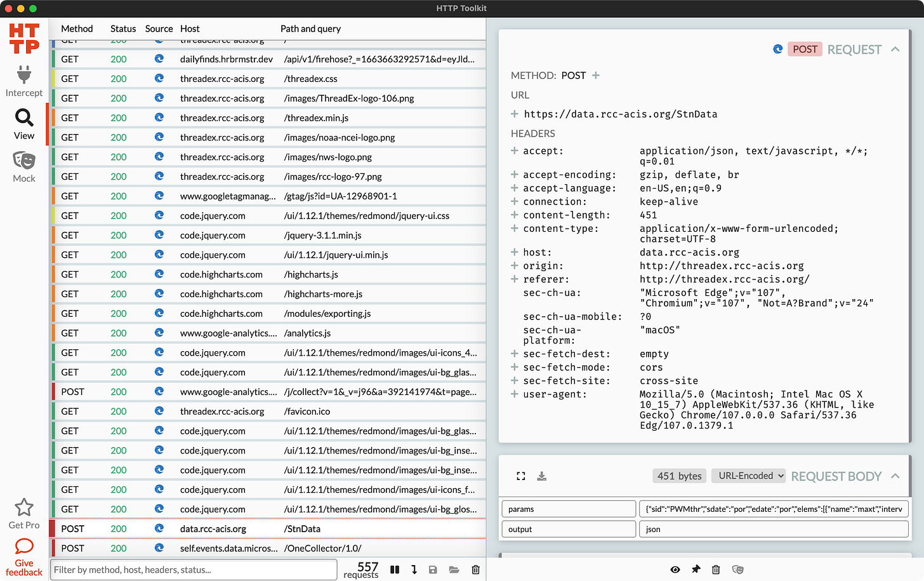Select the /images/nws-logo.png row

(268, 157)
